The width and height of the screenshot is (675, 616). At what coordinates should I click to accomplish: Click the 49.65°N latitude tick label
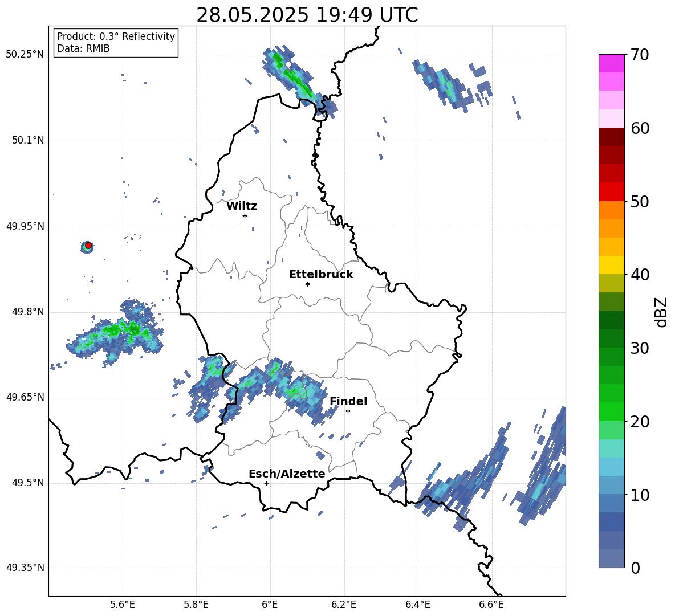tap(25, 397)
